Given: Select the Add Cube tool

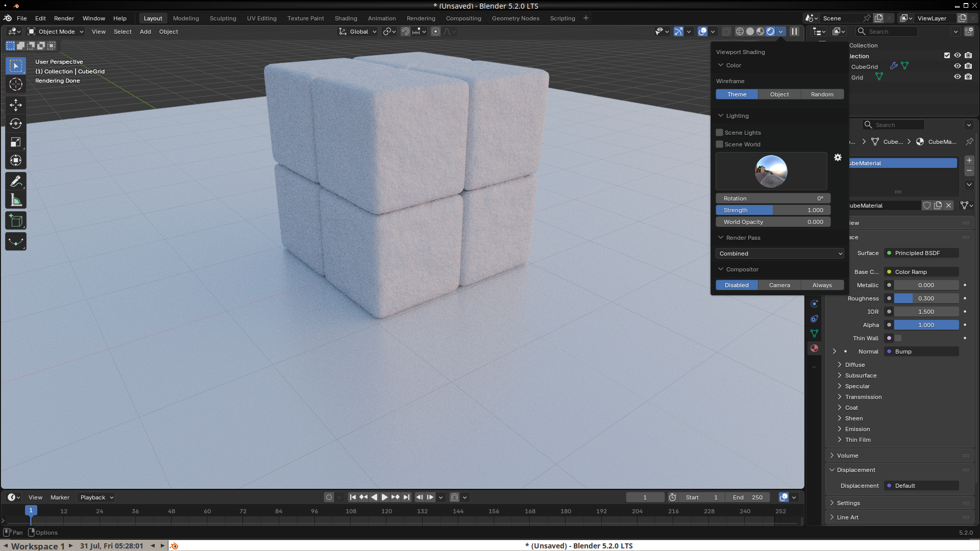Looking at the screenshot, I should click(16, 221).
